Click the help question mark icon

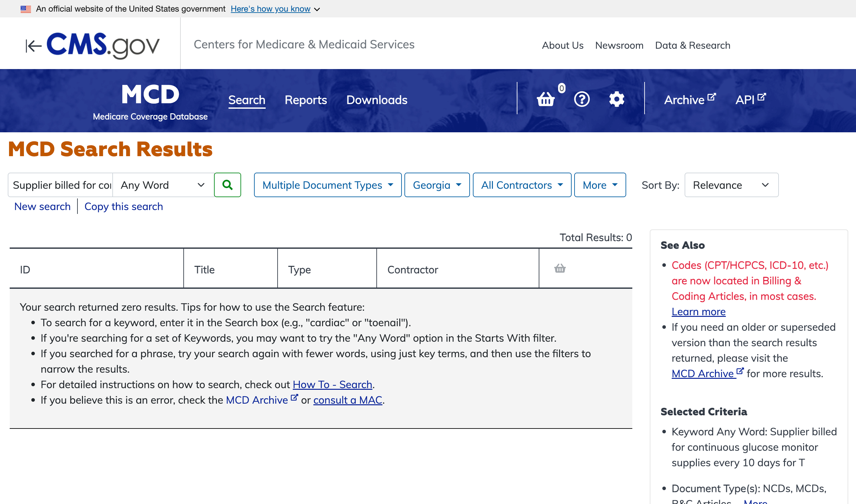[582, 99]
